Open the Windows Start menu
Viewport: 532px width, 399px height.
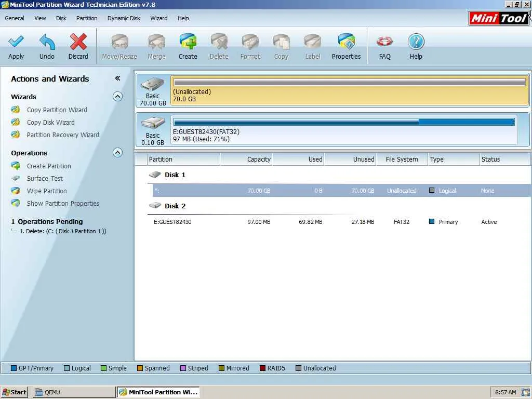[x=14, y=392]
